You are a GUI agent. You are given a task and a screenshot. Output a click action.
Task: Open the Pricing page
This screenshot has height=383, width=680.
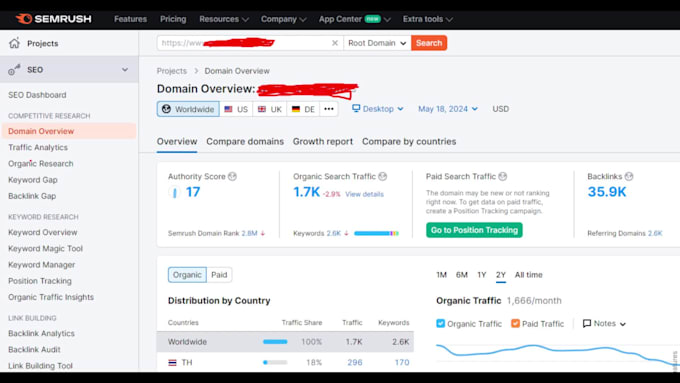click(x=173, y=19)
